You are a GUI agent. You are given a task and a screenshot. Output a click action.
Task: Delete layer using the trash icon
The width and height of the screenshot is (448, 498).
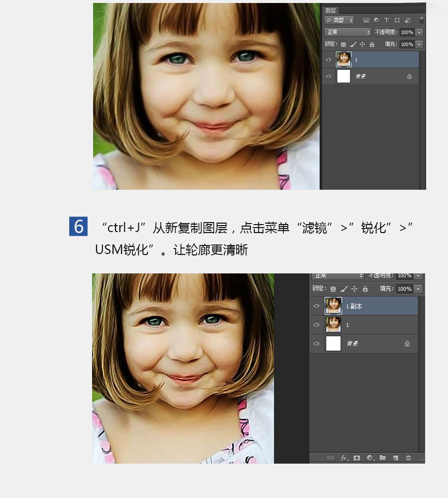point(408,458)
